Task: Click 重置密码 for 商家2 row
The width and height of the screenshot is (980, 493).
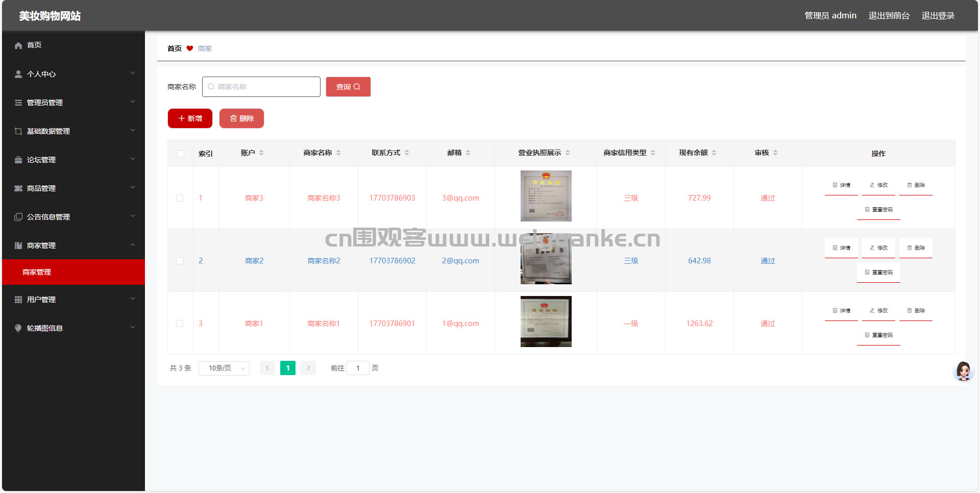Action: pyautogui.click(x=878, y=273)
